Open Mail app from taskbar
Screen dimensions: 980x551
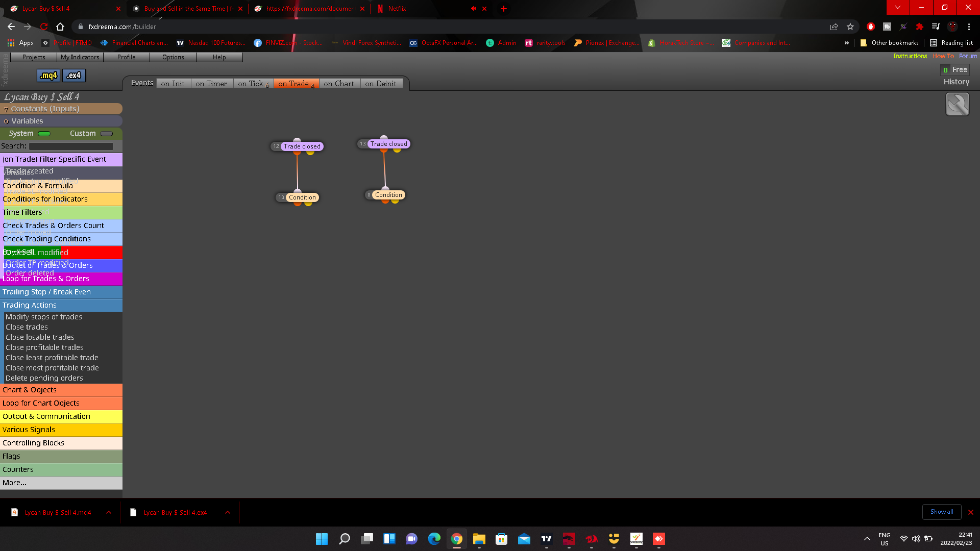[x=524, y=539]
